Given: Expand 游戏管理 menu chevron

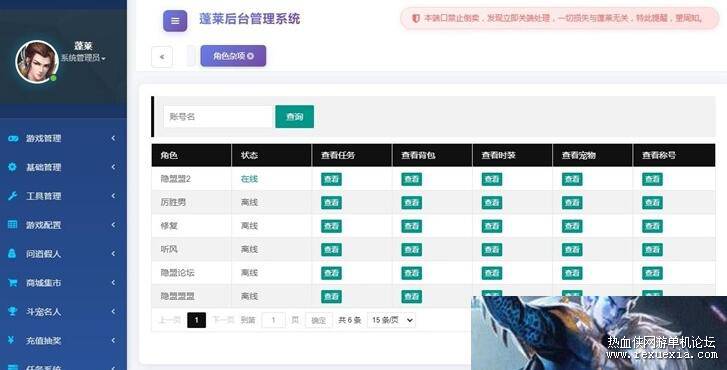Looking at the screenshot, I should [x=113, y=138].
